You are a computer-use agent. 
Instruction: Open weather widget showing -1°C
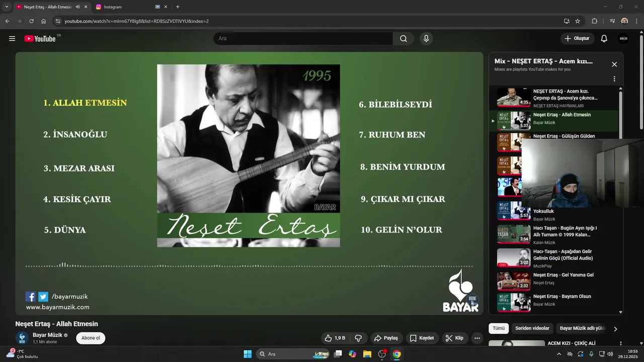pyautogui.click(x=23, y=354)
